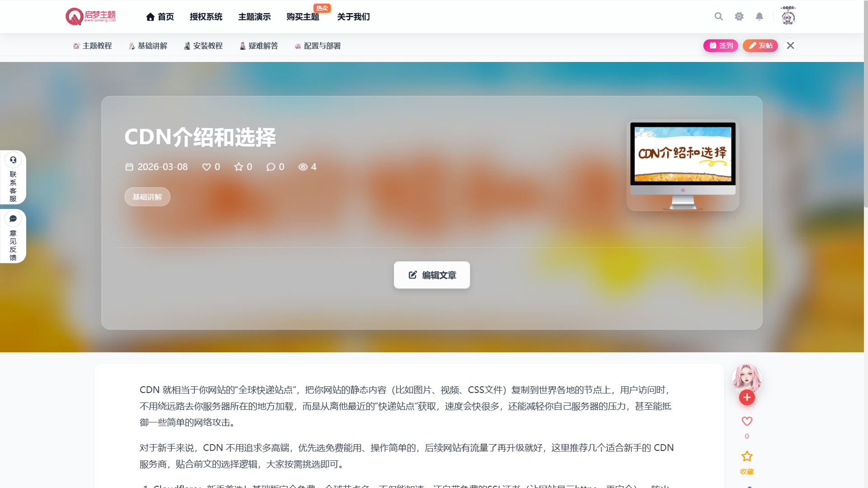Switch to the 安装教程 category tab
868x488 pixels.
pyautogui.click(x=203, y=46)
